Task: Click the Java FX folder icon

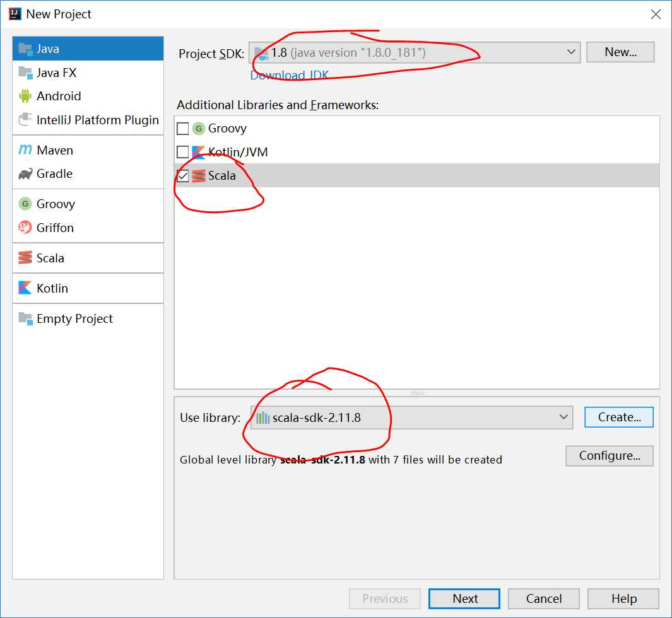Action: pyautogui.click(x=25, y=73)
